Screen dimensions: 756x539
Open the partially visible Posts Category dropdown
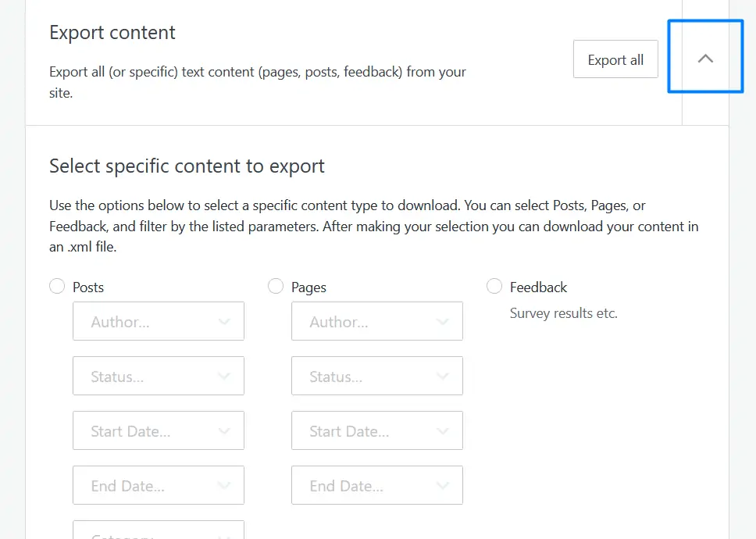point(158,531)
